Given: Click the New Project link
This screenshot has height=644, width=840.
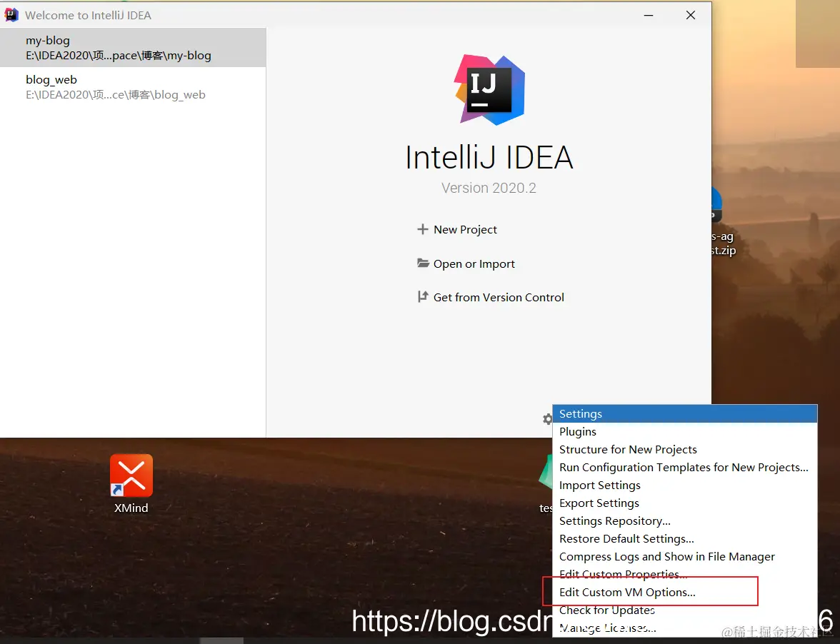Looking at the screenshot, I should coord(465,230).
